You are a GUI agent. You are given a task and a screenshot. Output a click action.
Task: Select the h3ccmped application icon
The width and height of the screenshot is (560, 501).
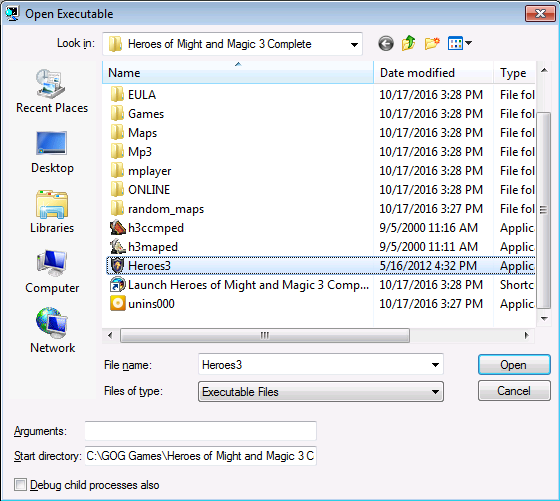tap(118, 227)
